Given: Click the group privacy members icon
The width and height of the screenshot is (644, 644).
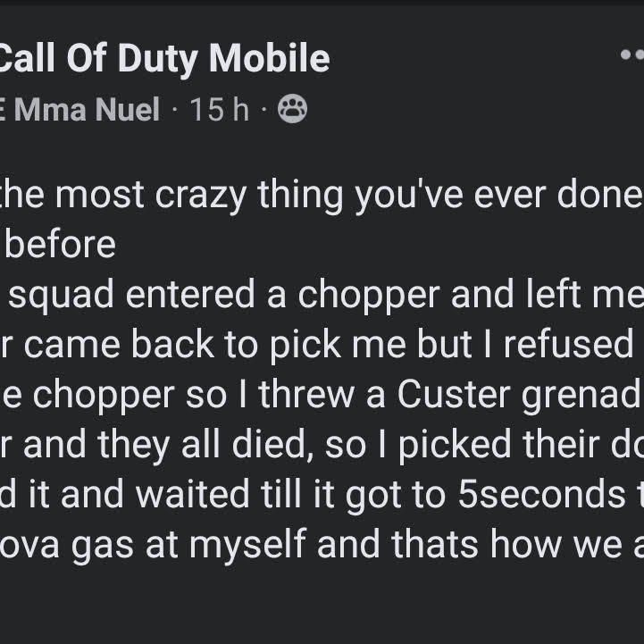Looking at the screenshot, I should coord(292,109).
